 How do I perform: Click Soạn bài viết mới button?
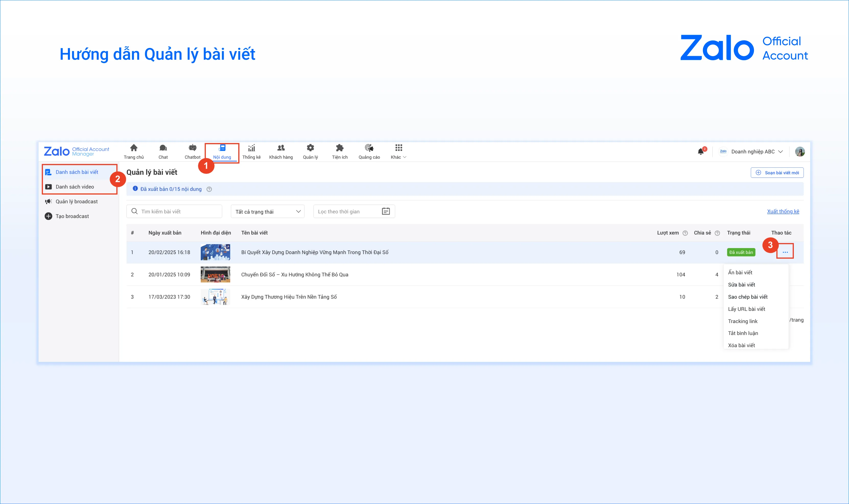[x=777, y=173]
